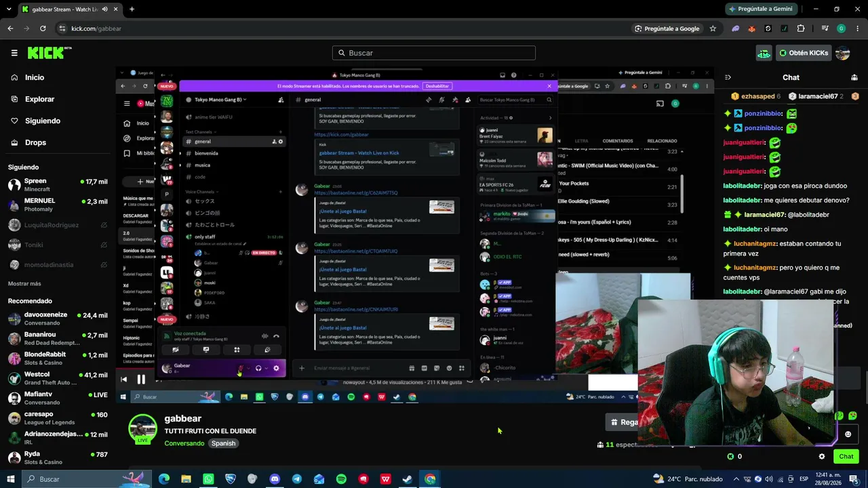
Task: Open the Chrome media control icon
Action: pos(825,28)
